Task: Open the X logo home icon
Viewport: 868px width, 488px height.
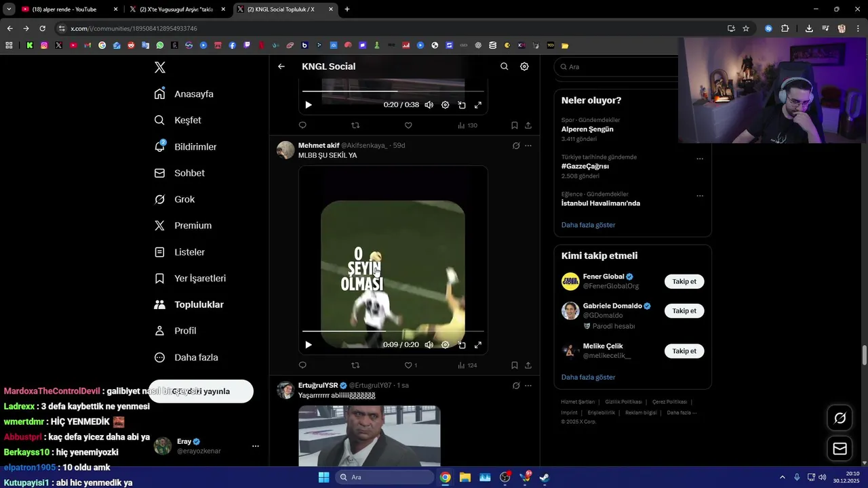Action: click(x=160, y=67)
